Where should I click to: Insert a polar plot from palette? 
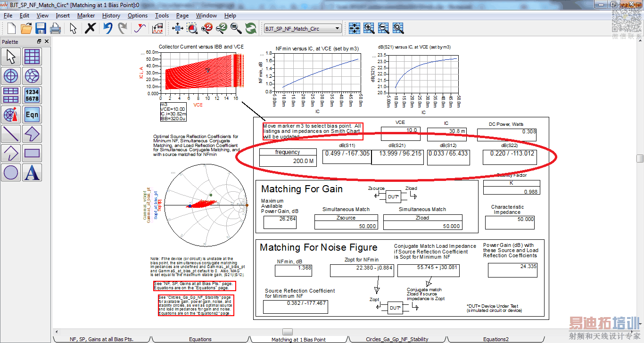11,76
